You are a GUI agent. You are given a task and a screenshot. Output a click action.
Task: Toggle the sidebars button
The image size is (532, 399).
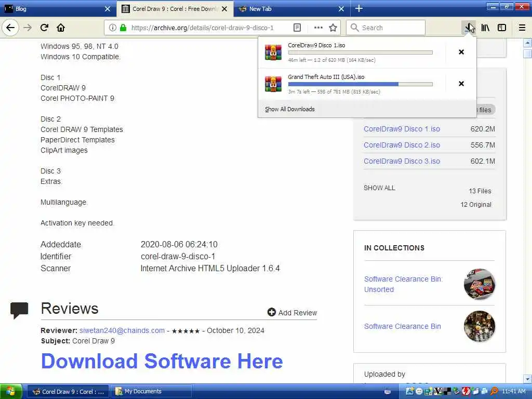click(x=502, y=28)
